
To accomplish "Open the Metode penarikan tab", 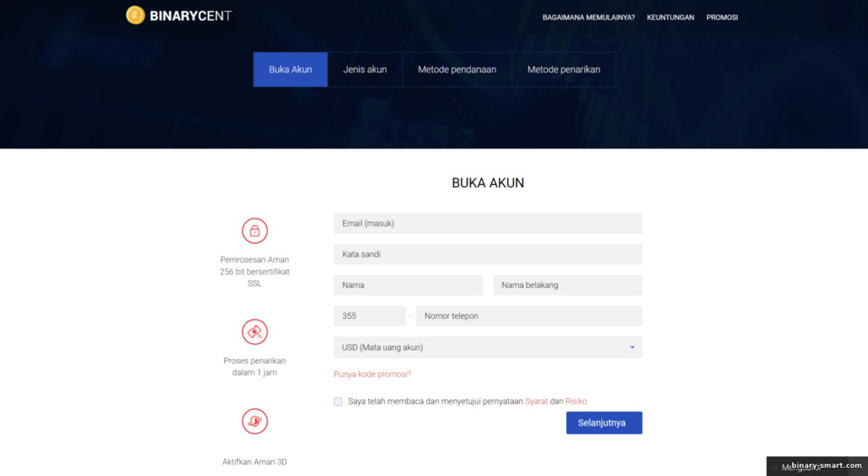I will (x=563, y=70).
